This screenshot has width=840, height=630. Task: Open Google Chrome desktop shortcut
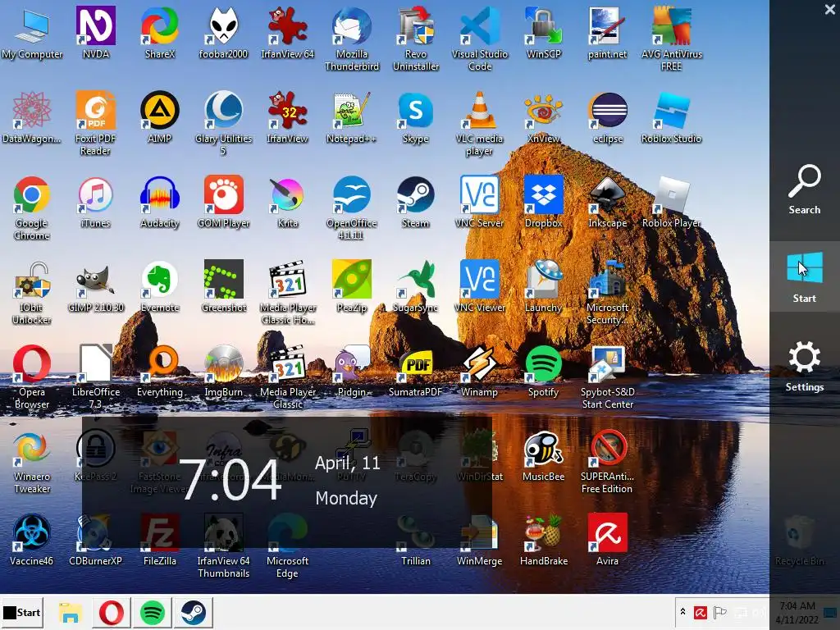coord(32,208)
